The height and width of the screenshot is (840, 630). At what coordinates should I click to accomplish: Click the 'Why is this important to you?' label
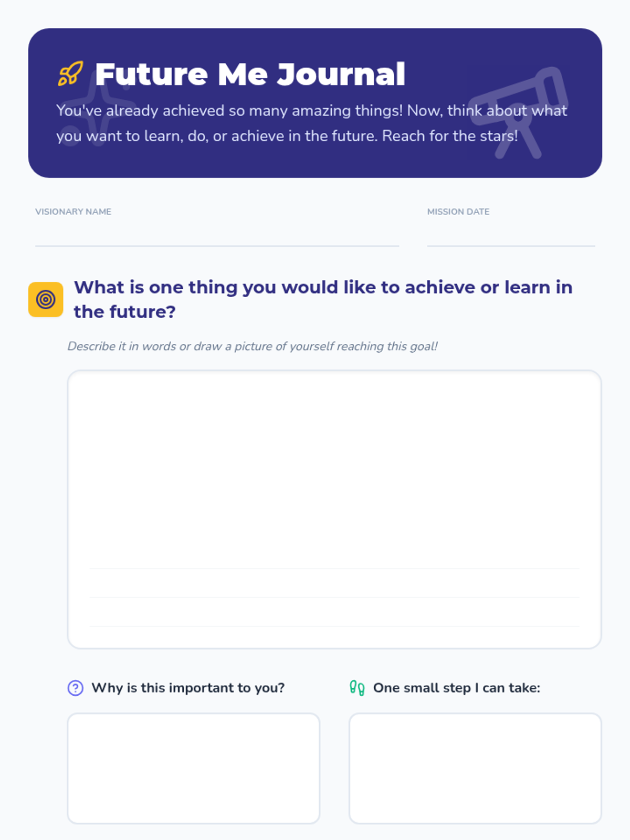click(x=188, y=688)
